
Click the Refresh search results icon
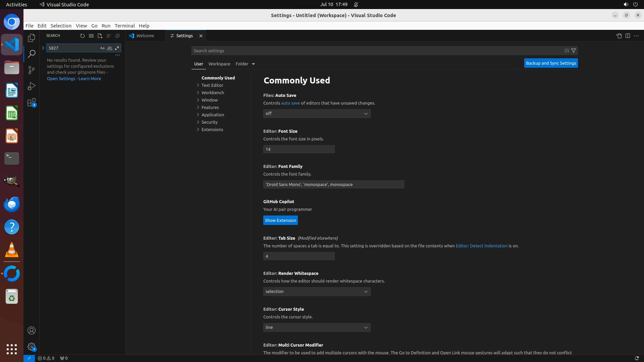coord(83,36)
